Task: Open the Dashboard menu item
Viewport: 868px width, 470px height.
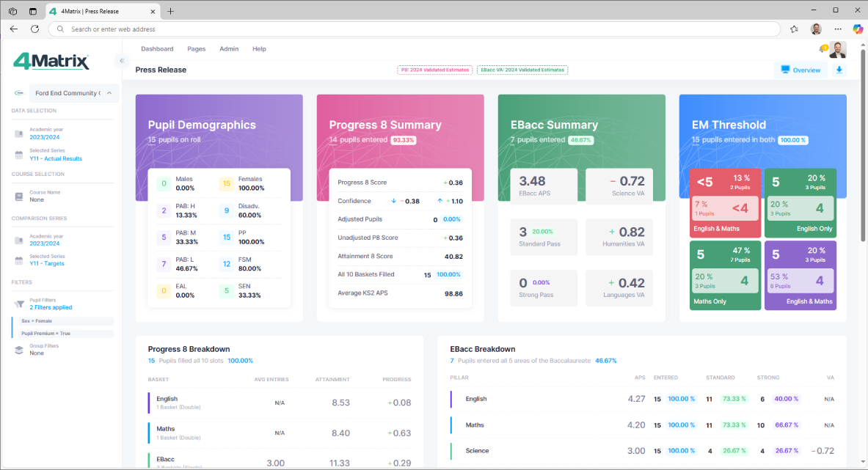Action: (x=157, y=49)
